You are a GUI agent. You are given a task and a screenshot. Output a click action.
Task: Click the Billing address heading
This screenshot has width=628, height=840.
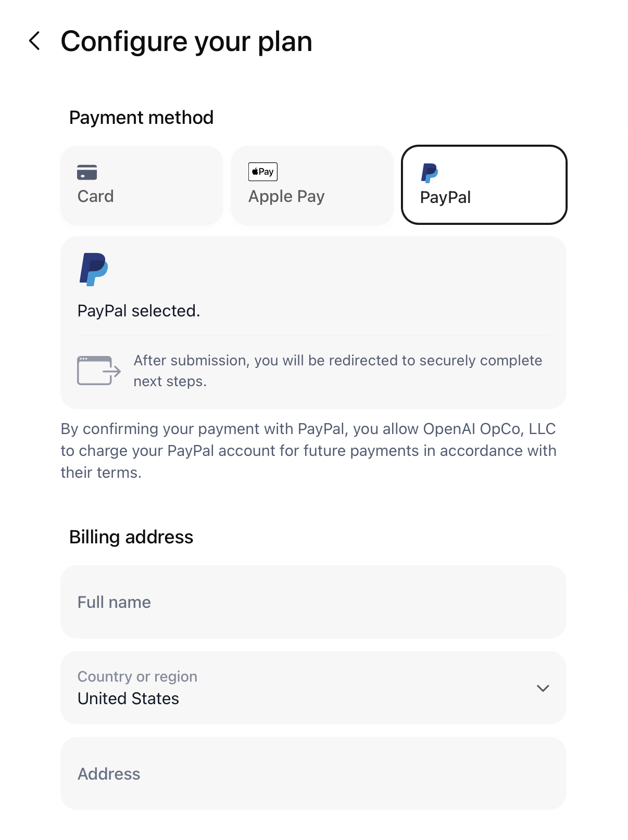coord(131,537)
